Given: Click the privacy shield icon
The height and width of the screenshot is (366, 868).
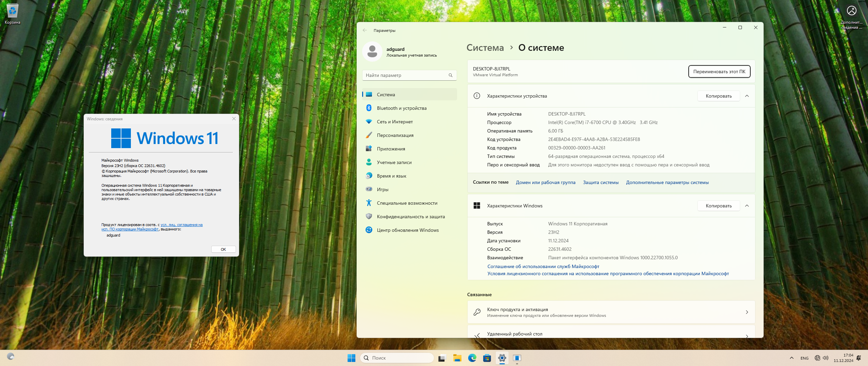Looking at the screenshot, I should 369,217.
